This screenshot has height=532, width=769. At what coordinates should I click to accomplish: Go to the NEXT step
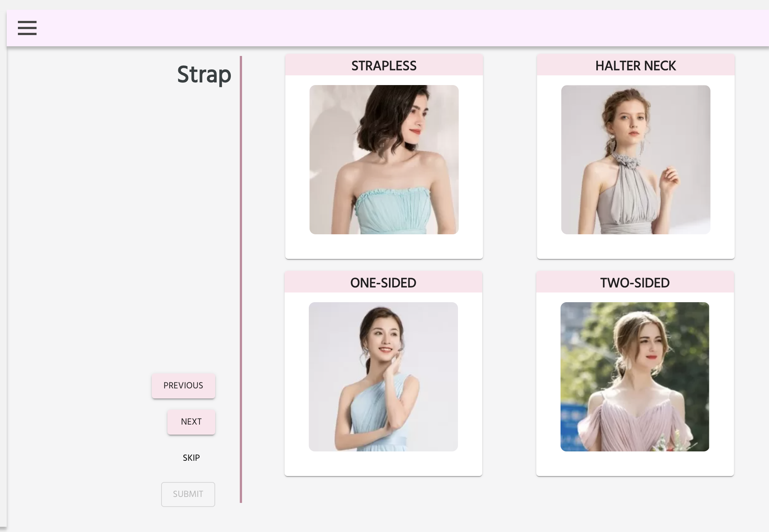(191, 422)
